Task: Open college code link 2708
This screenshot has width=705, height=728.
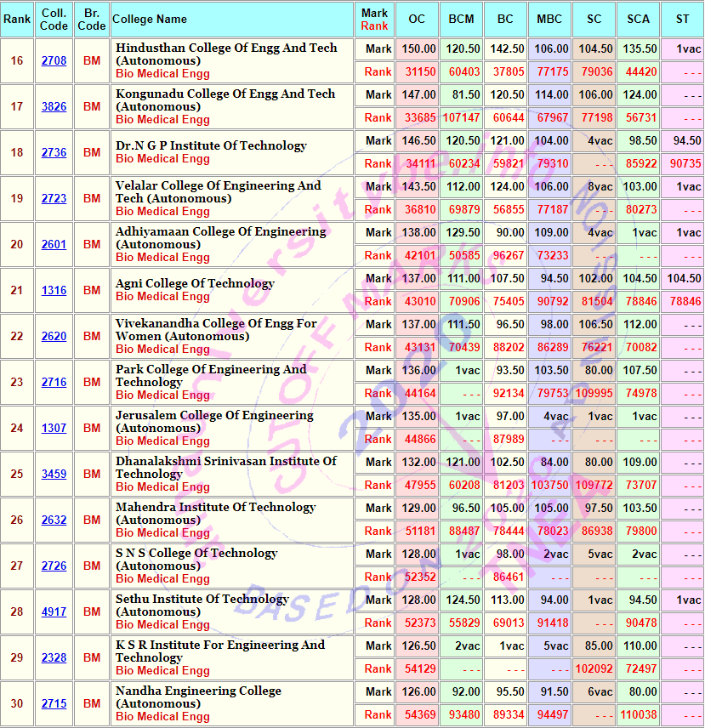Action: pyautogui.click(x=54, y=61)
